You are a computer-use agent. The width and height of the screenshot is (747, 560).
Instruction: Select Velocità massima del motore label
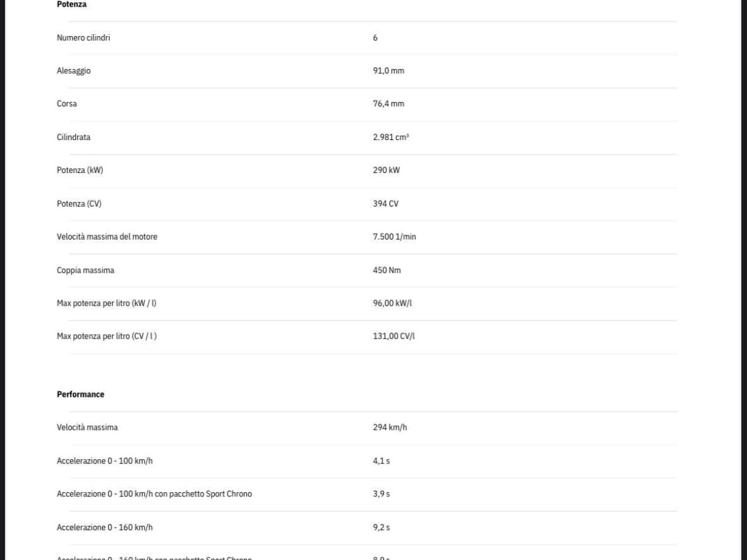click(107, 237)
